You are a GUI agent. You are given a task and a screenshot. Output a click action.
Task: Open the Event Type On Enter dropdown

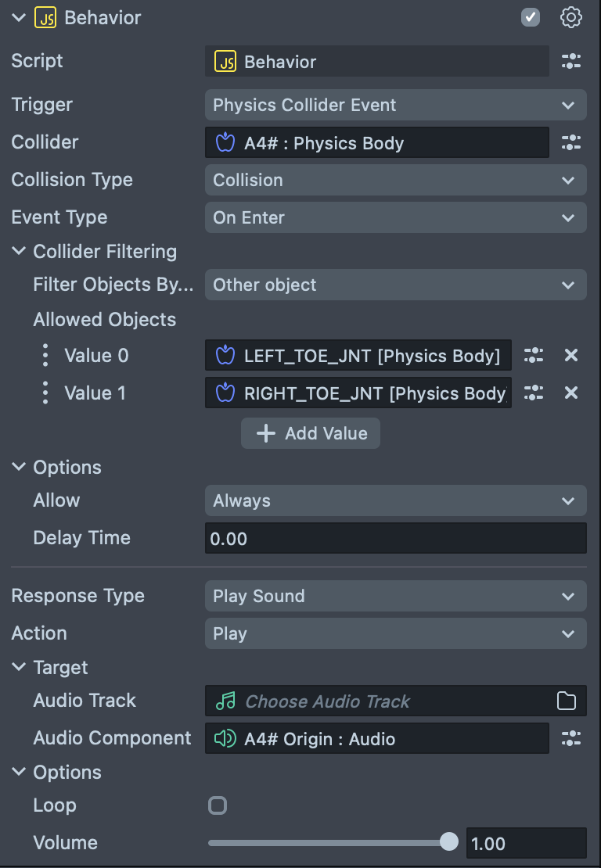(x=395, y=217)
